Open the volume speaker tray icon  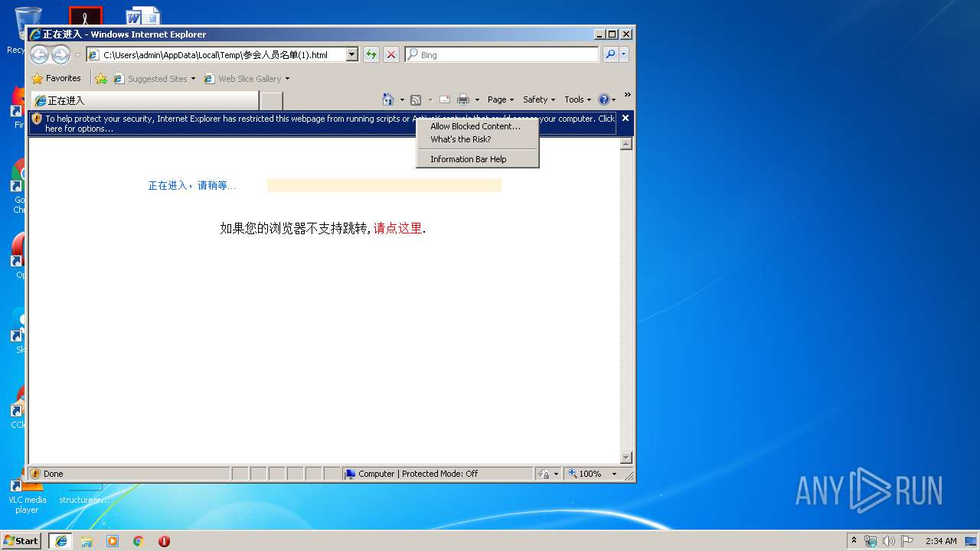coord(889,541)
